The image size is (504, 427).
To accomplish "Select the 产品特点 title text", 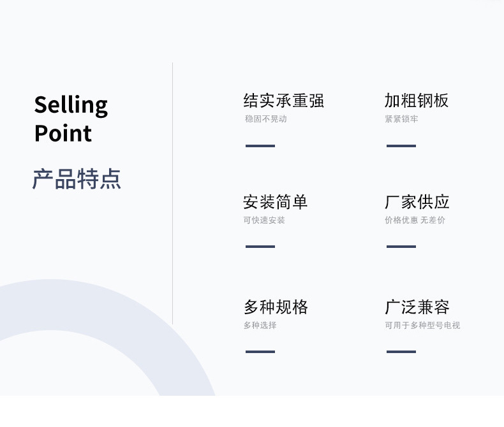I will pyautogui.click(x=77, y=179).
